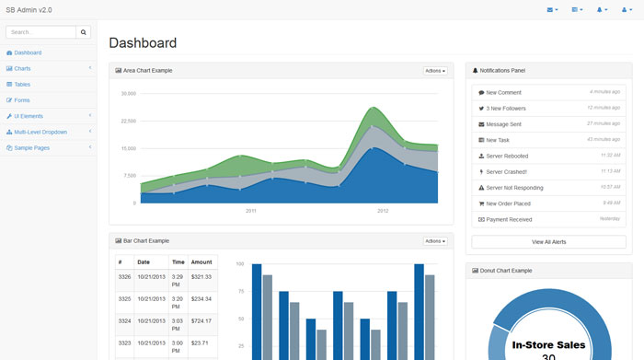
Task: Open the New Comment notification
Action: pos(548,92)
